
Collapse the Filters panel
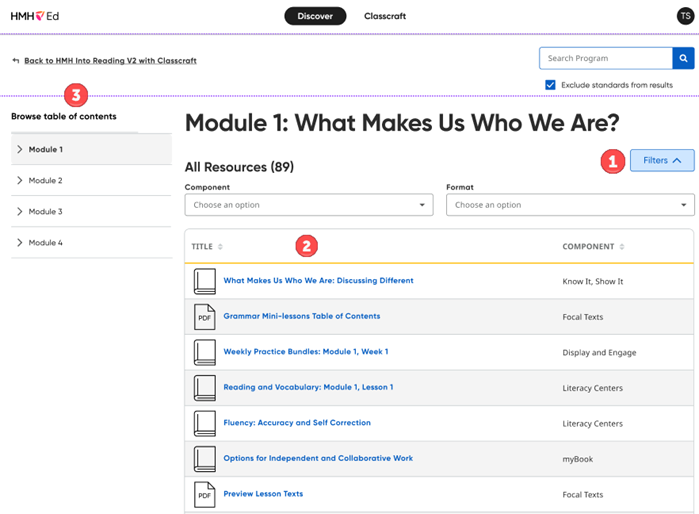tap(662, 160)
